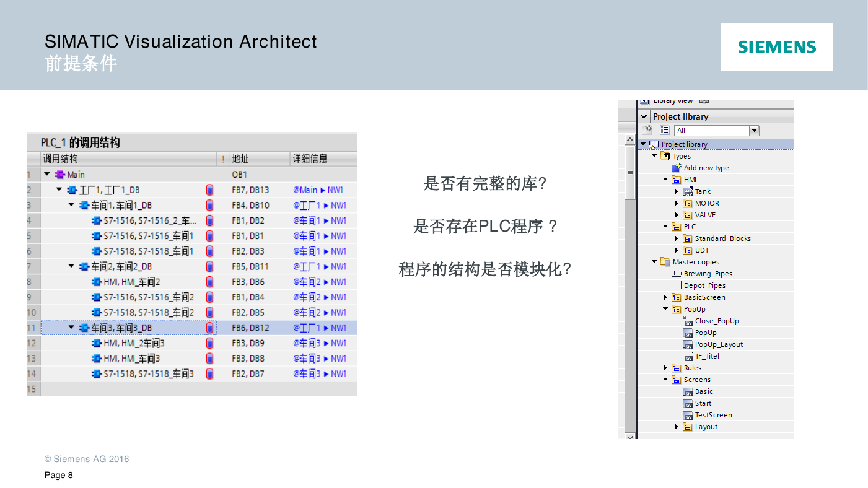This screenshot has width=868, height=488.
Task: Follow the @工厂1 ▶ NW1 link in row 11
Action: 320,328
